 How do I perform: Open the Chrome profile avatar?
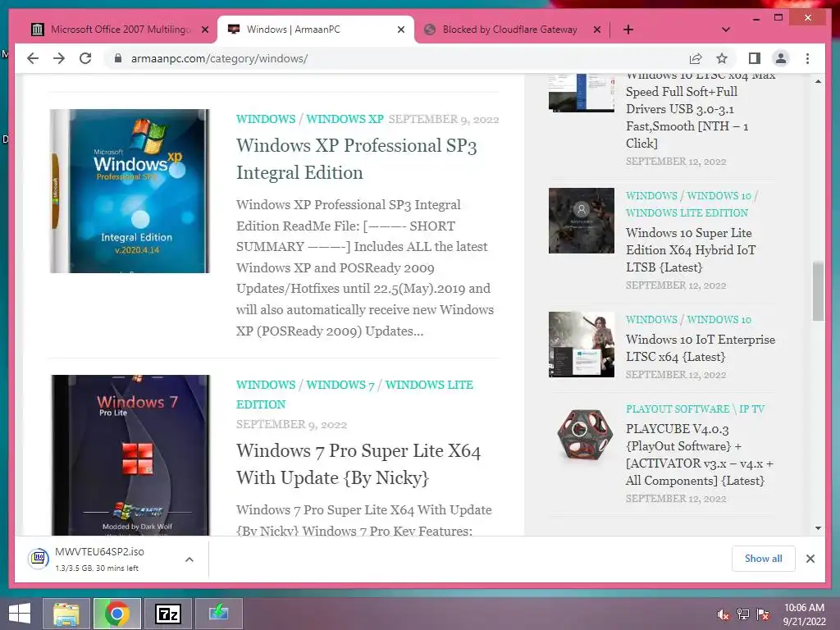pyautogui.click(x=781, y=58)
